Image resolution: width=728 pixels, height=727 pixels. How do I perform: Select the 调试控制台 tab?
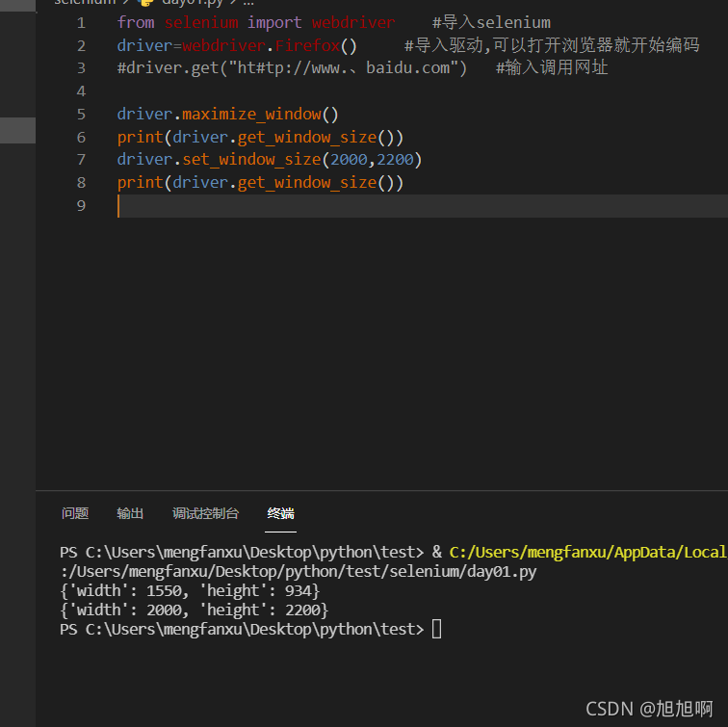(x=206, y=513)
